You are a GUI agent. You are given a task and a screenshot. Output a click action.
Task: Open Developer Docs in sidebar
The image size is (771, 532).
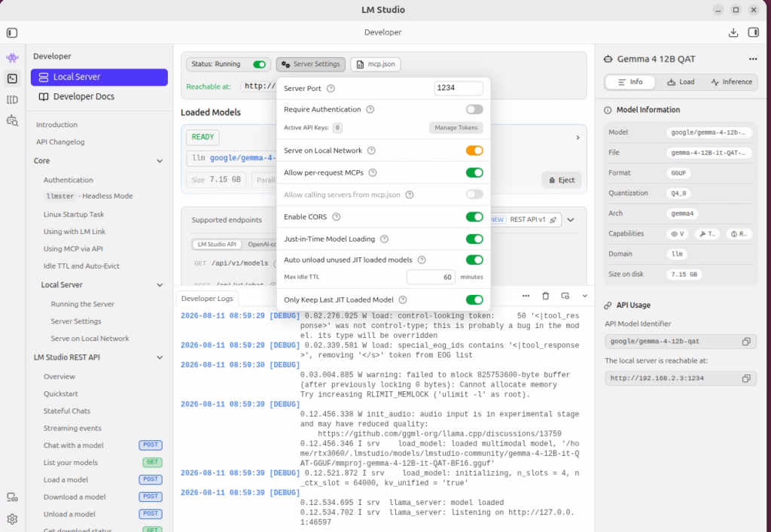click(x=99, y=97)
